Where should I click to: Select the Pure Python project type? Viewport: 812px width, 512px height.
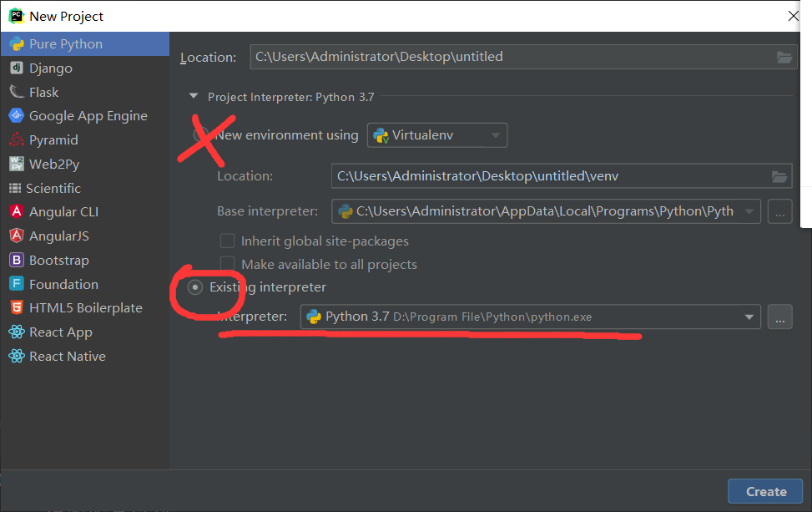pos(85,44)
